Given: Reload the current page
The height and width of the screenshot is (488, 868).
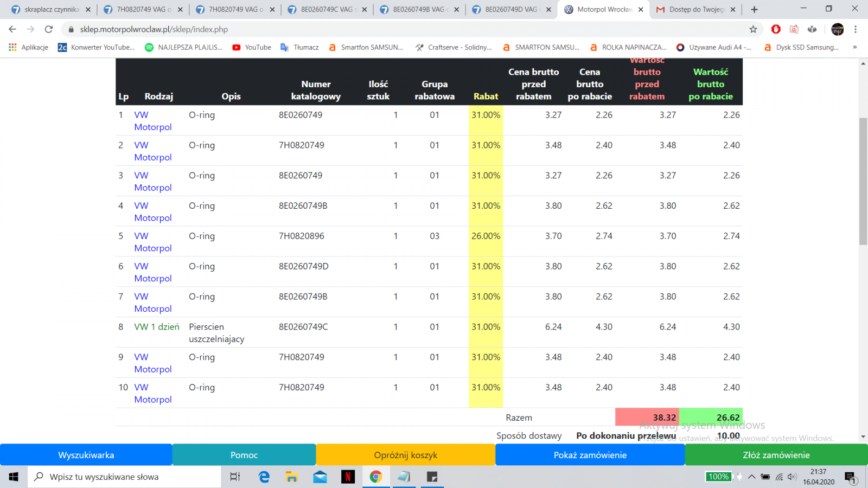Looking at the screenshot, I should (x=49, y=29).
